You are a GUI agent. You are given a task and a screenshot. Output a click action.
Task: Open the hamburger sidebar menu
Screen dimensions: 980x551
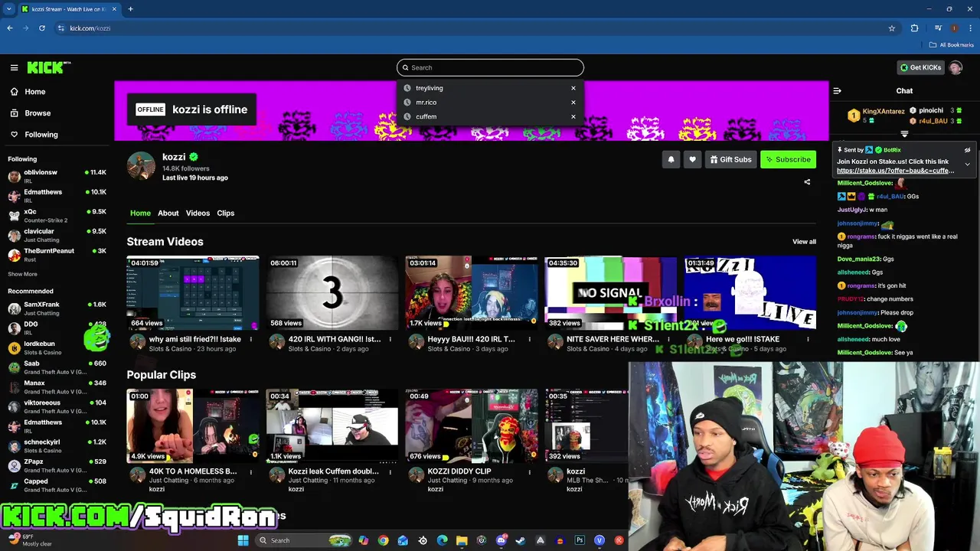[14, 67]
